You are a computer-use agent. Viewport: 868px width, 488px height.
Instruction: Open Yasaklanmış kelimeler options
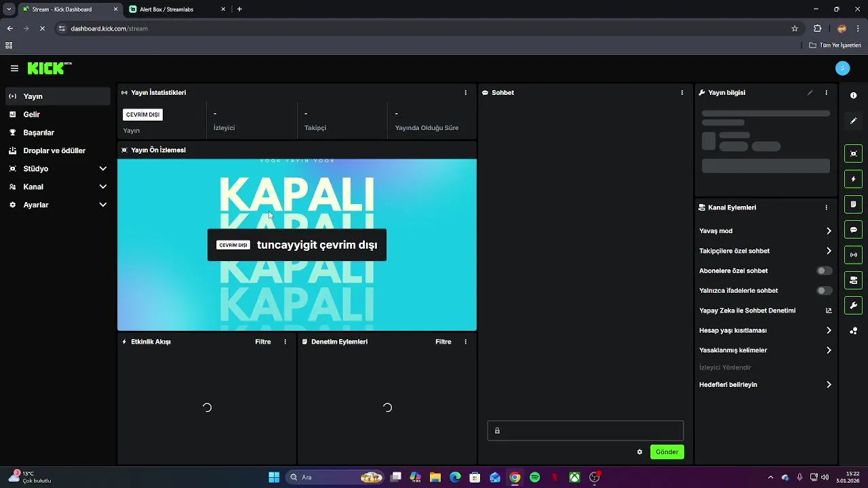[766, 350]
